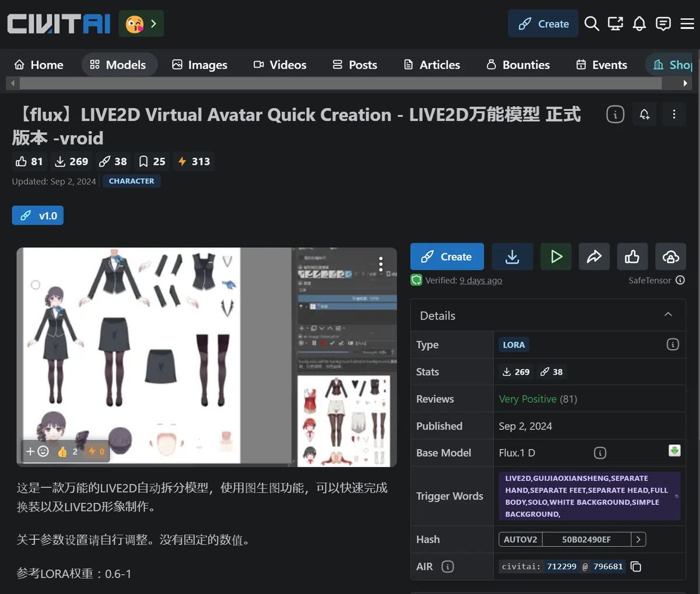This screenshot has width=700, height=594.
Task: Copy the 50B02490EF hash value
Action: click(x=586, y=539)
